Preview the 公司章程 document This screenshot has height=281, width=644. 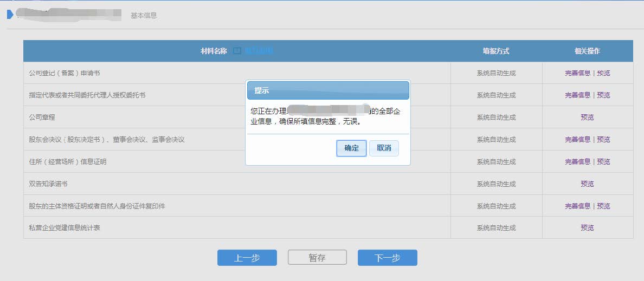(x=587, y=117)
